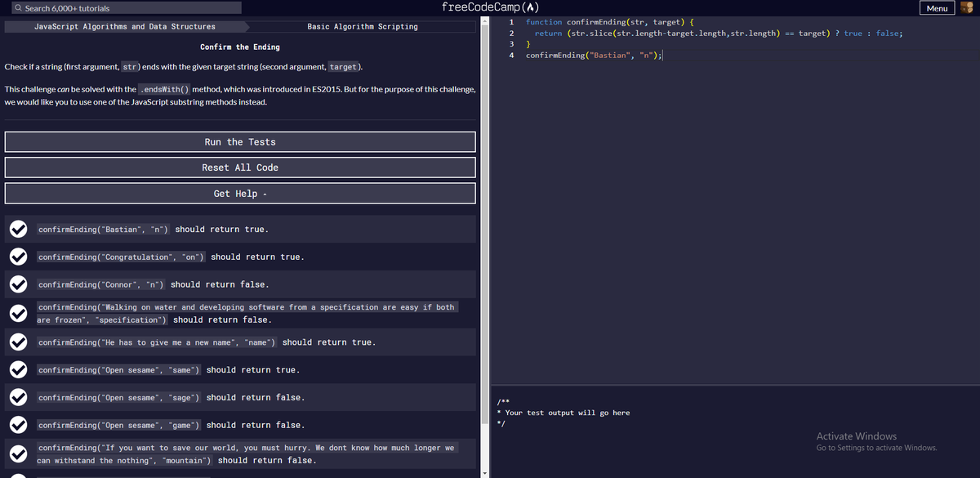
Task: Click checkmark icon for "Connor", "n" test
Action: point(19,285)
